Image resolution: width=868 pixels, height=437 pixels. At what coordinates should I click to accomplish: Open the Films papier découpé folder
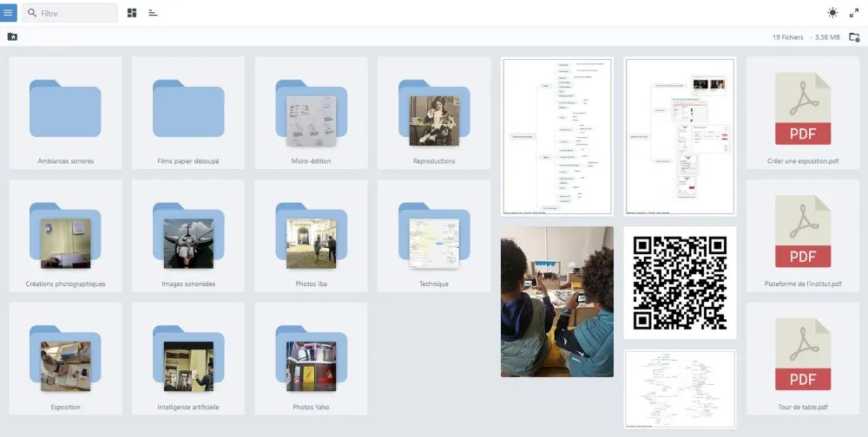point(188,113)
